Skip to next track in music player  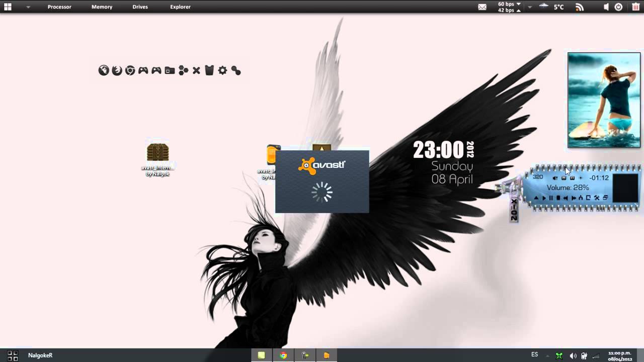[574, 198]
